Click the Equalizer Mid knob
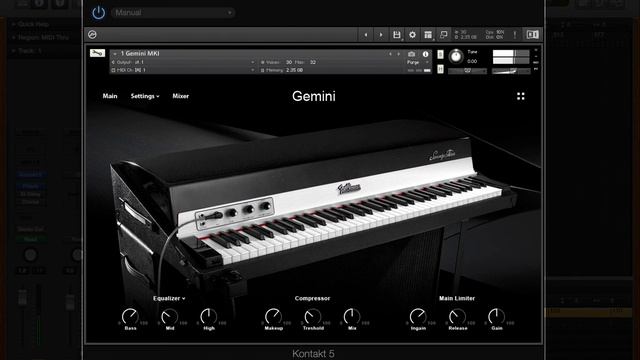 click(169, 316)
